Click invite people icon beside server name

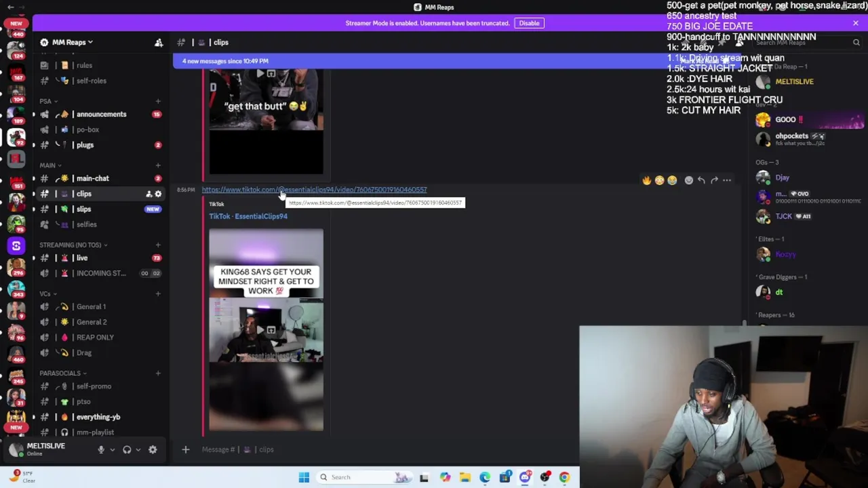click(159, 42)
